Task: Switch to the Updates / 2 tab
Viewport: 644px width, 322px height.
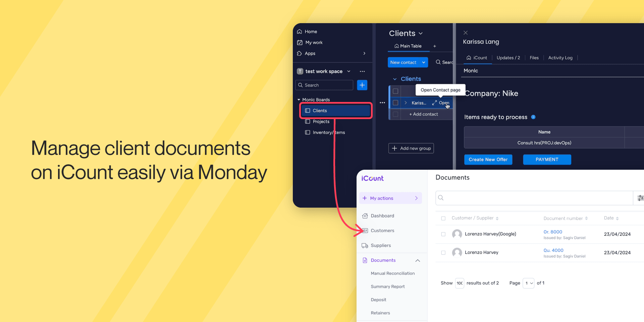Action: point(508,58)
